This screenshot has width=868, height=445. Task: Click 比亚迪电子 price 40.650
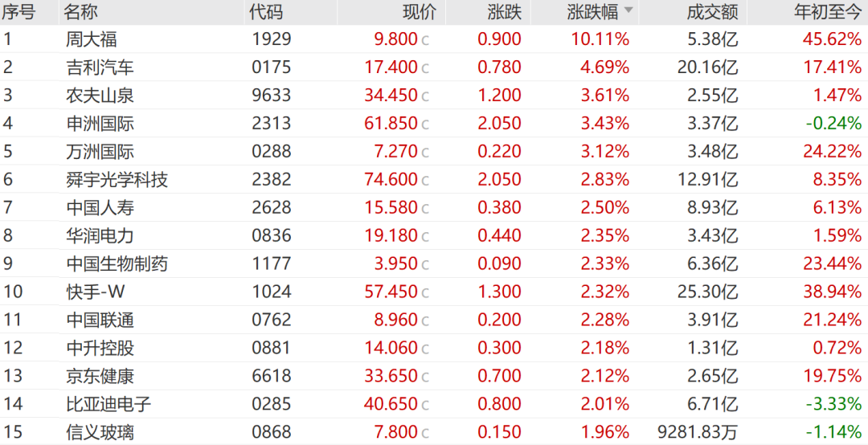(391, 404)
